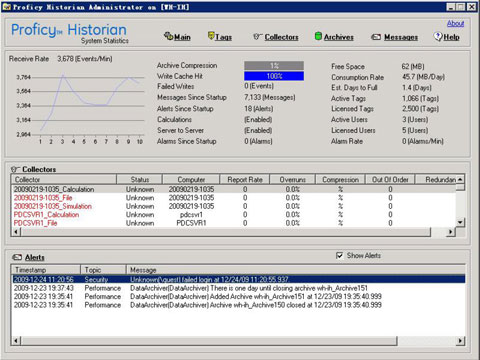Select the Added Archive wh-ih_Archive151 alert
Image resolution: width=480 pixels, height=360 pixels.
pyautogui.click(x=238, y=296)
